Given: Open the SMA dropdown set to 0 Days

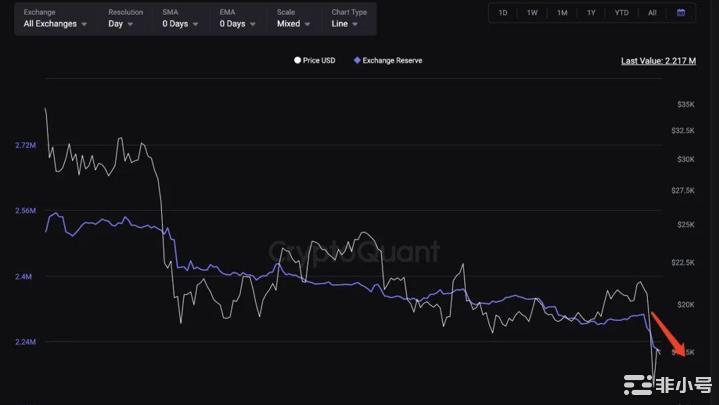Looking at the screenshot, I should [x=180, y=23].
